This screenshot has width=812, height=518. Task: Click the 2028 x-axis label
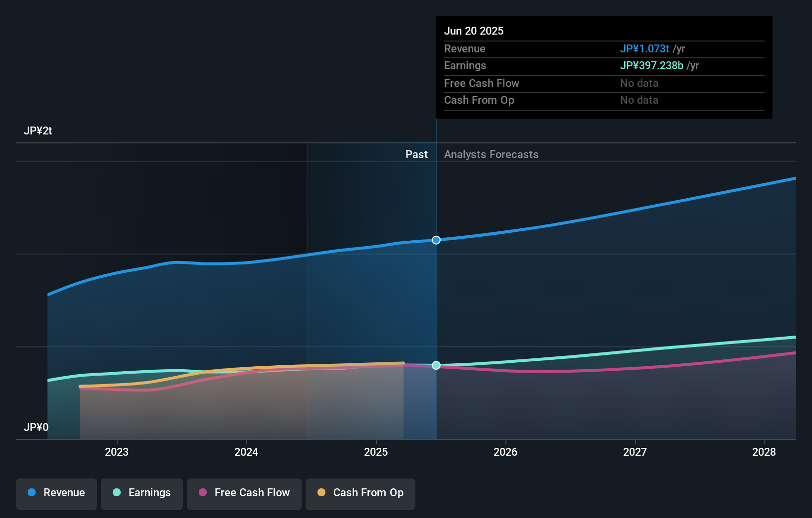coord(764,452)
